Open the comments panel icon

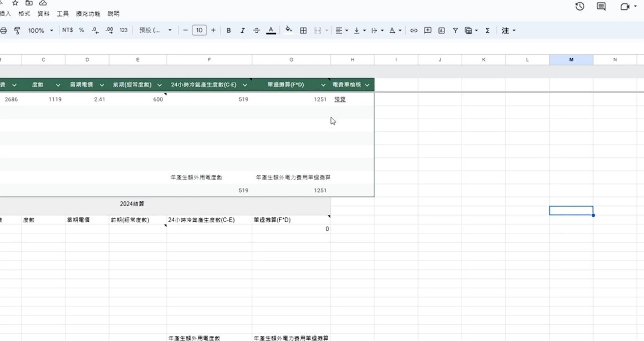[x=601, y=7]
